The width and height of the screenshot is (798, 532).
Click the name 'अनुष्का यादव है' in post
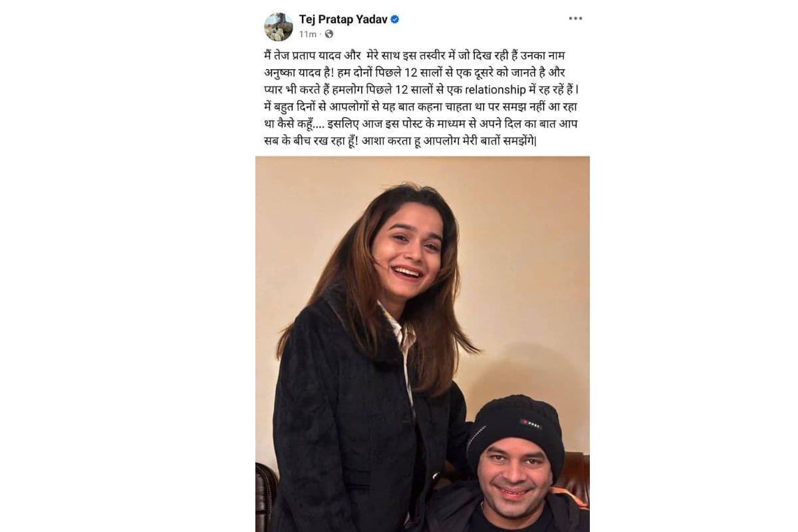(x=298, y=72)
